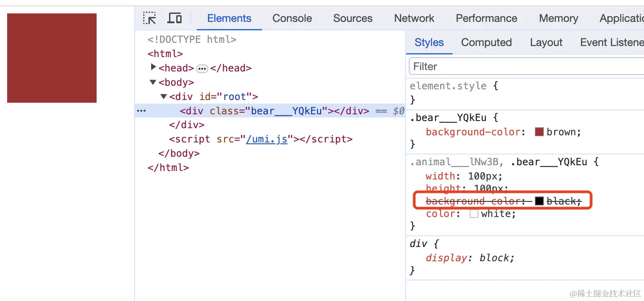This screenshot has height=301, width=644.
Task: Click the element.style rule header
Action: 454,86
